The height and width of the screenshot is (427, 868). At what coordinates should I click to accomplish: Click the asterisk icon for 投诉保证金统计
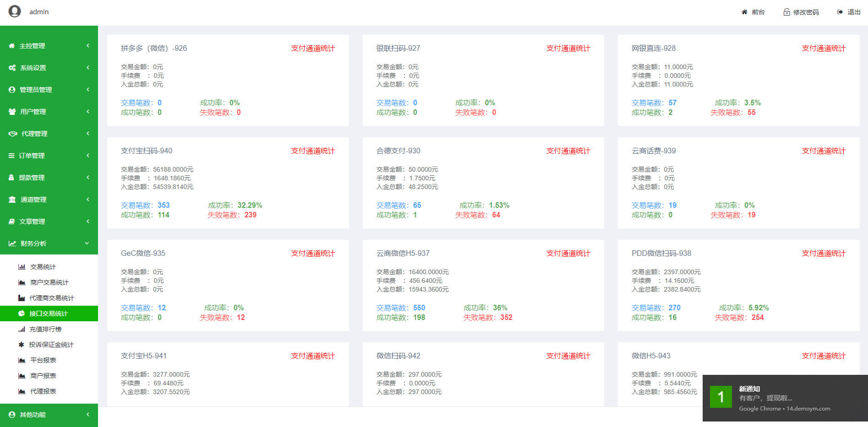[x=21, y=345]
